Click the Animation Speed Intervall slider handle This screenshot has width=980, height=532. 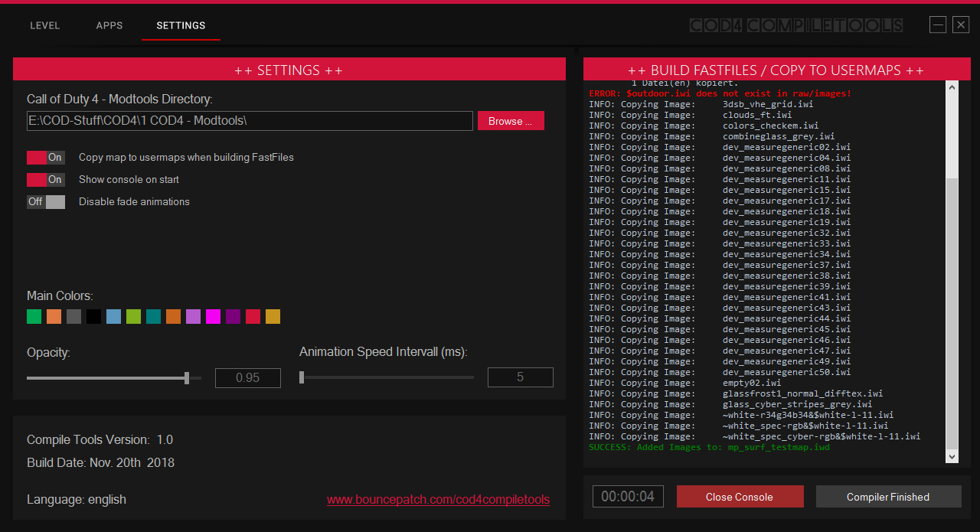302,377
